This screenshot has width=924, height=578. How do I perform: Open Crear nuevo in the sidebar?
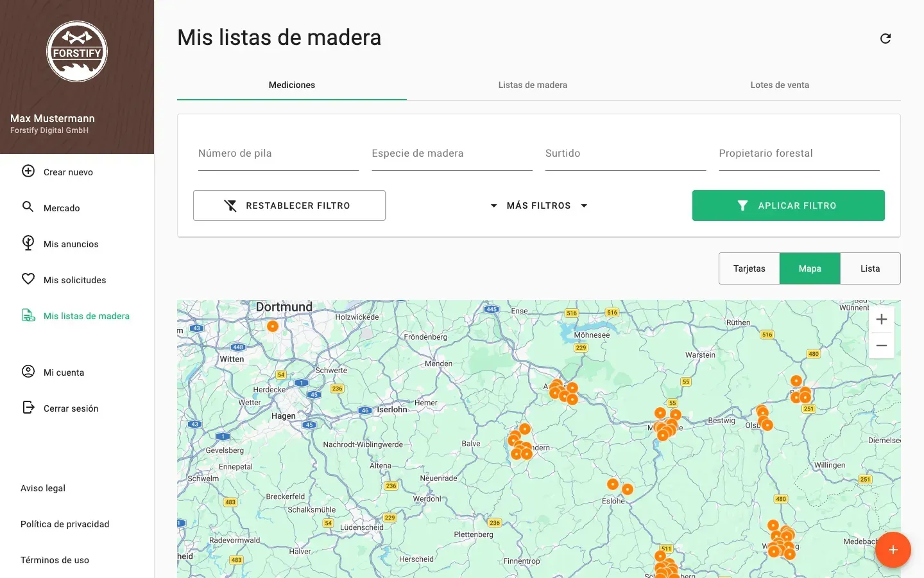click(x=77, y=171)
